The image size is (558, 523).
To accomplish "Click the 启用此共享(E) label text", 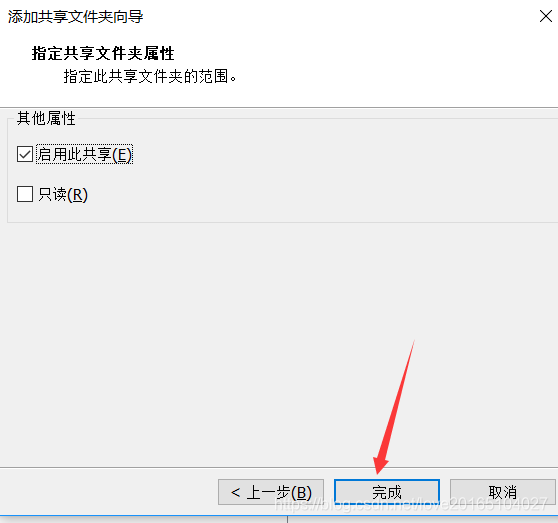I will click(85, 154).
